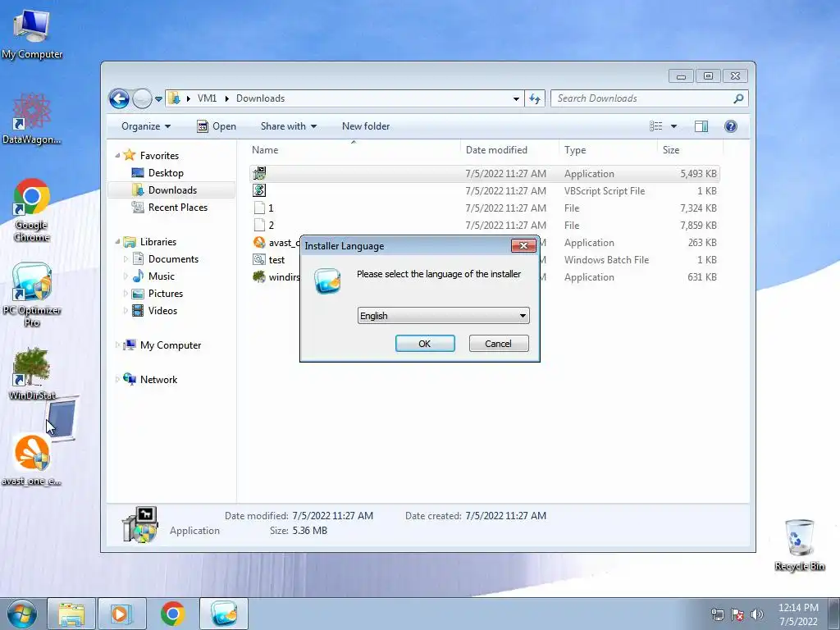840x630 pixels.
Task: Expand the Documents library node
Action: [x=126, y=258]
